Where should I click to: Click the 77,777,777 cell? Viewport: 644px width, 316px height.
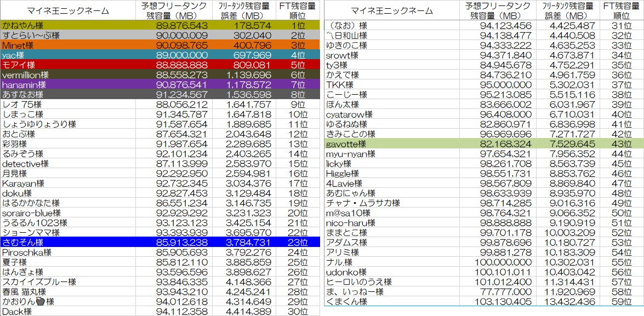(498, 291)
